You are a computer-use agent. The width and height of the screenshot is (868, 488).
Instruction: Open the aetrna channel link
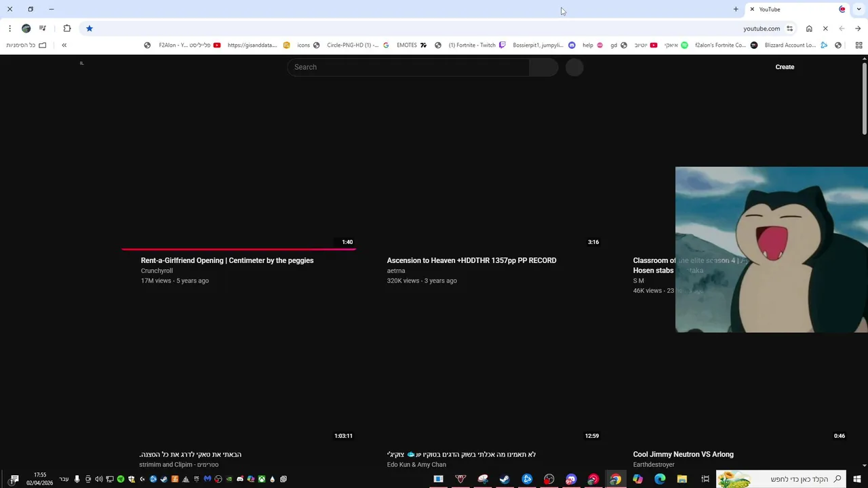(396, 270)
